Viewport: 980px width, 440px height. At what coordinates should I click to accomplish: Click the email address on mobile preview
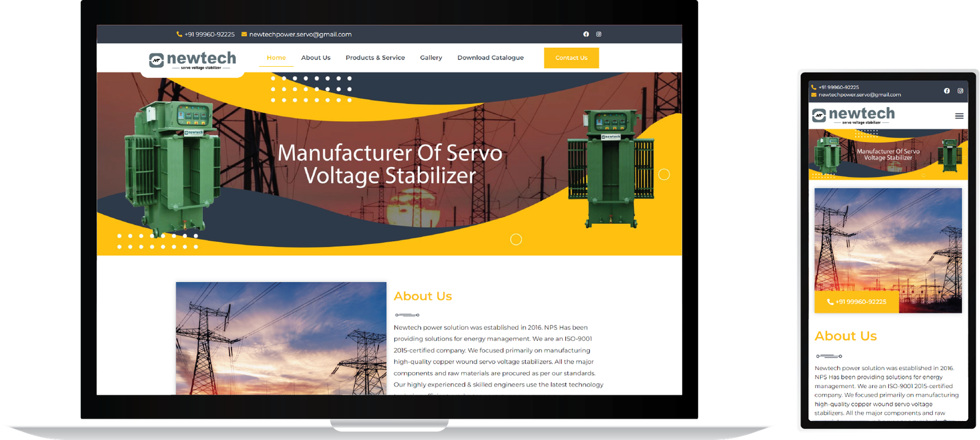tap(859, 95)
